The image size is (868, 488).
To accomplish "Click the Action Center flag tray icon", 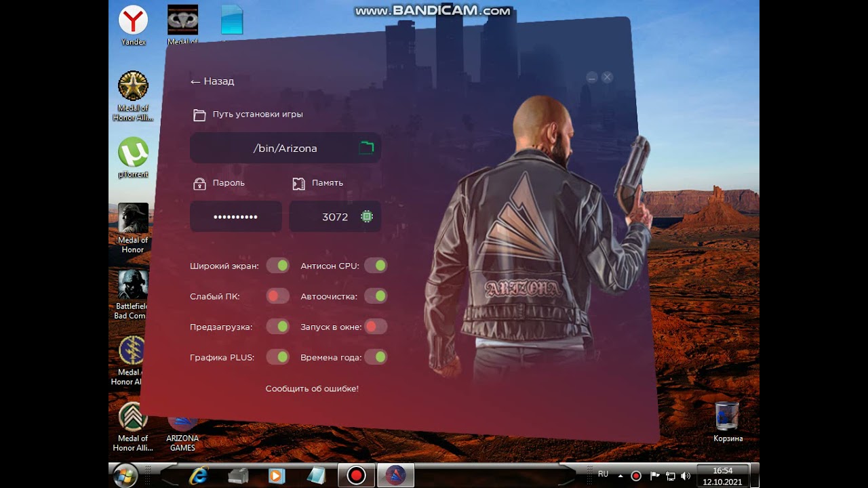I will 655,476.
